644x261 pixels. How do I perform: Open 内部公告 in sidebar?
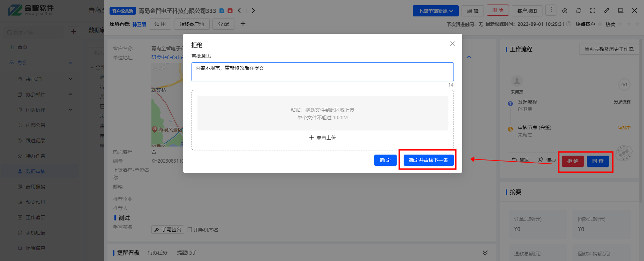click(36, 125)
